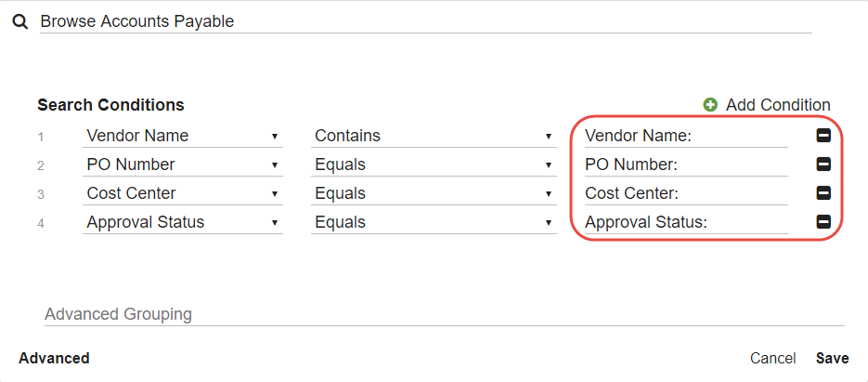The width and height of the screenshot is (868, 382).
Task: Remove the Vendor Name condition row
Action: pos(823,136)
